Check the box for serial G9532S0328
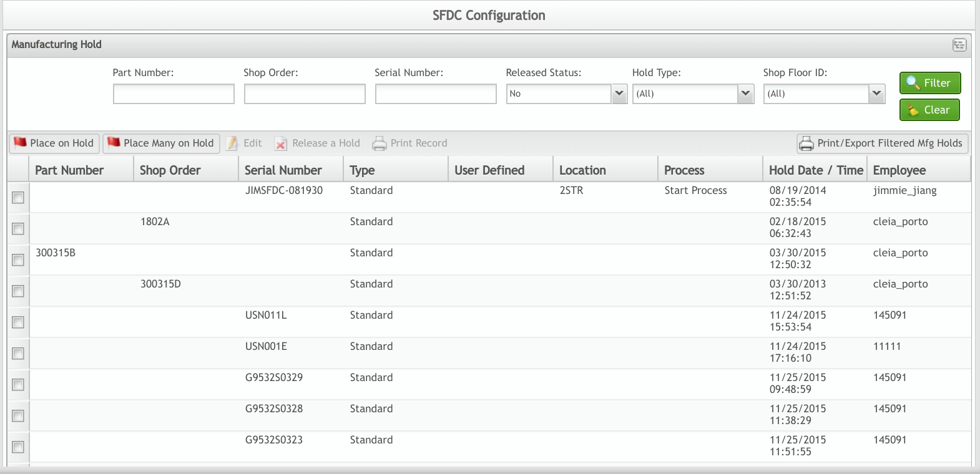Image resolution: width=980 pixels, height=474 pixels. click(18, 416)
